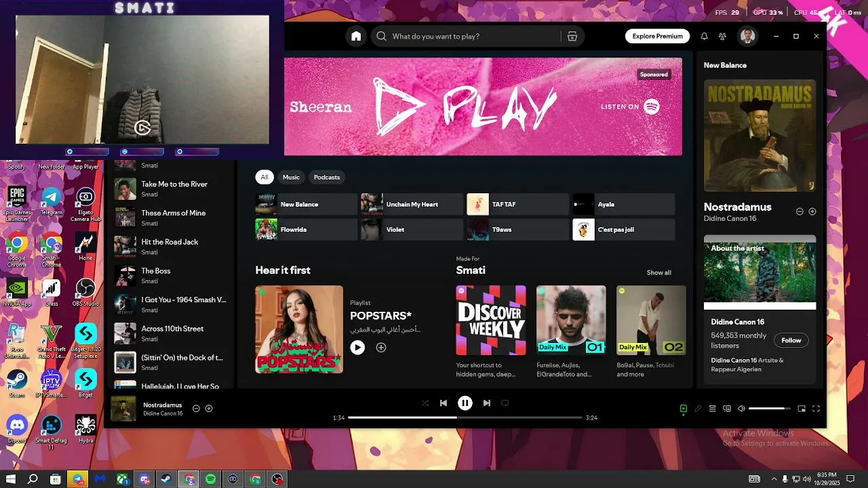Click the volume slider
Screen dimensions: 868x488
pyautogui.click(x=770, y=409)
